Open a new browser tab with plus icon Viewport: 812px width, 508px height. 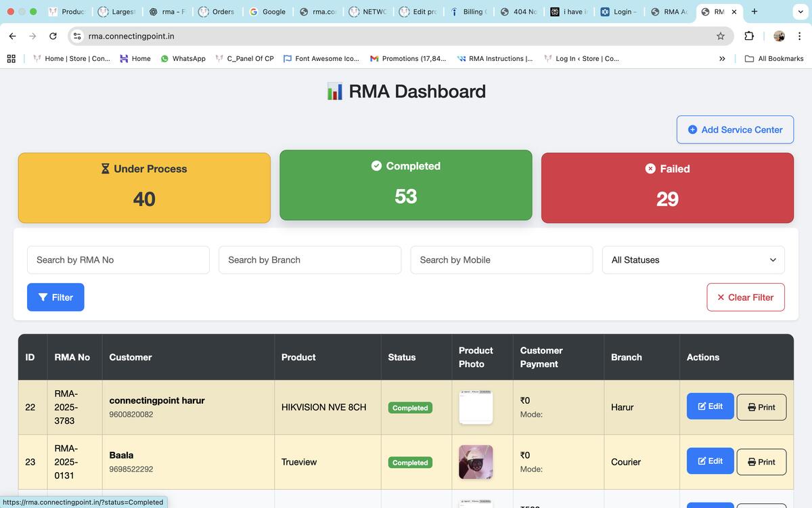(x=754, y=12)
